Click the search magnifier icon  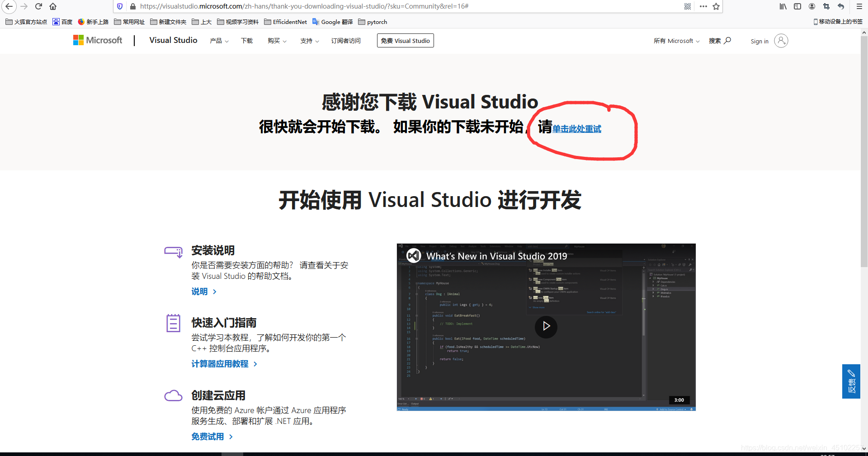pyautogui.click(x=727, y=41)
